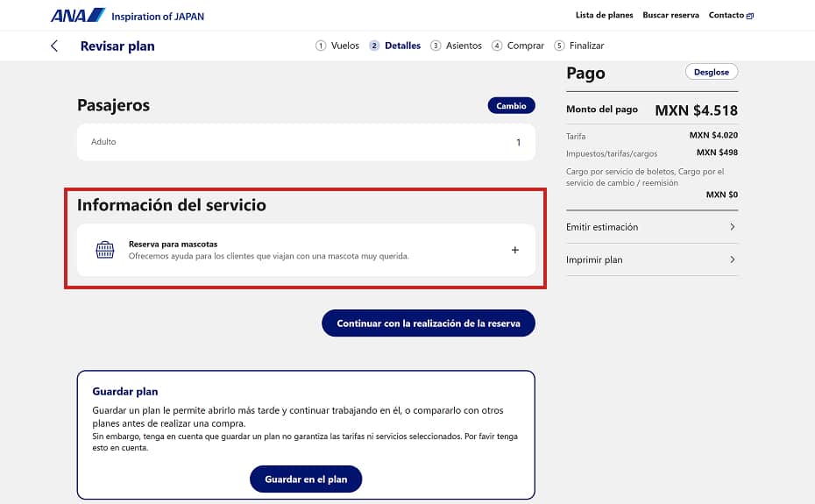This screenshot has width=815, height=504.
Task: Open Imprimir plan chevron arrow
Action: point(732,259)
